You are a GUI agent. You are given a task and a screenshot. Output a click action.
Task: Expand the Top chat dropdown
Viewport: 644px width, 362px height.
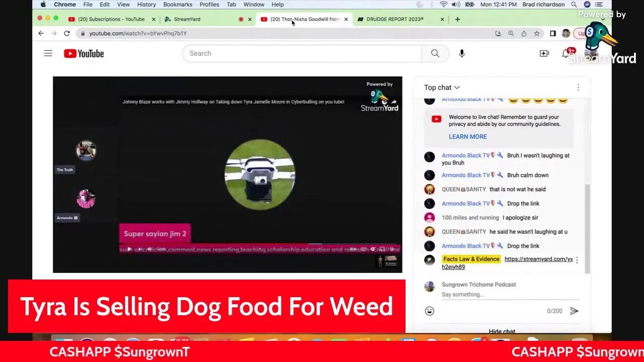442,87
